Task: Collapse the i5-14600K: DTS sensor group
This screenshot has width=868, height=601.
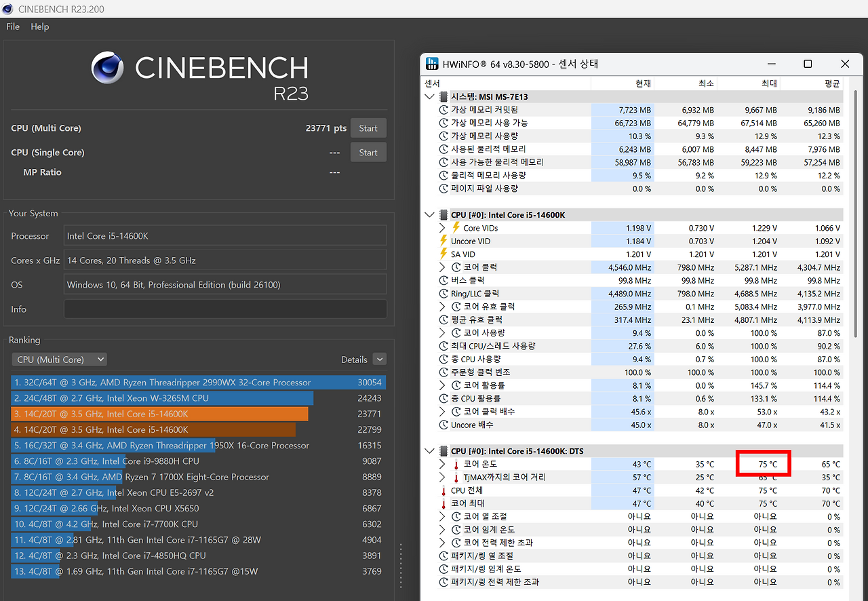Action: click(430, 451)
